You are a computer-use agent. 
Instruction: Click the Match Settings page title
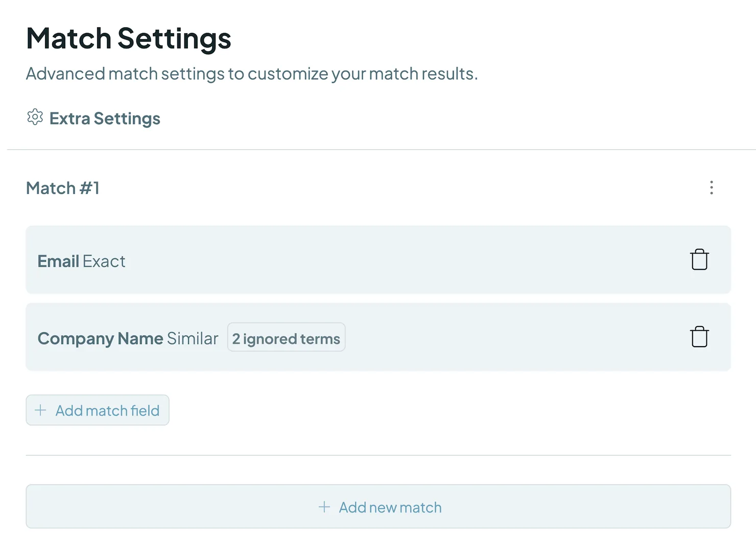[129, 39]
